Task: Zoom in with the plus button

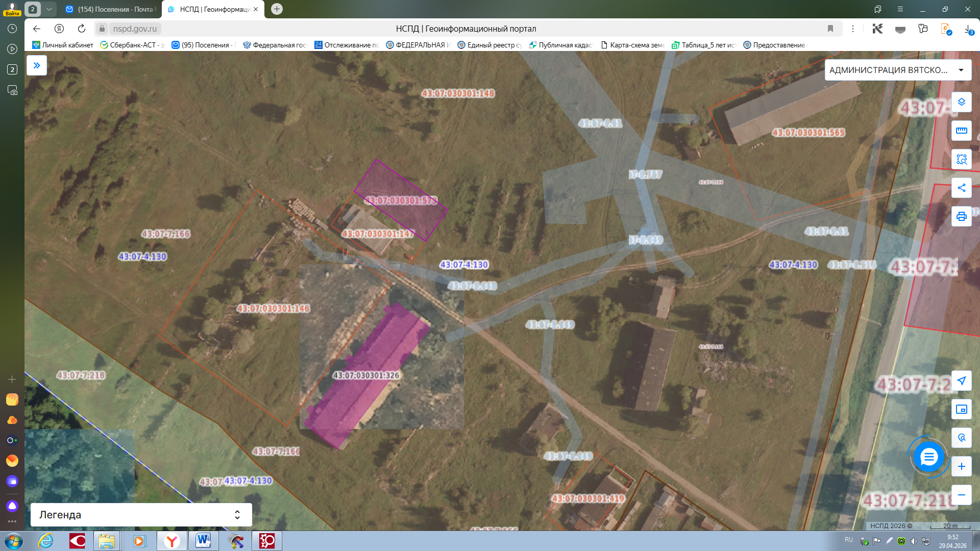Action: (961, 466)
